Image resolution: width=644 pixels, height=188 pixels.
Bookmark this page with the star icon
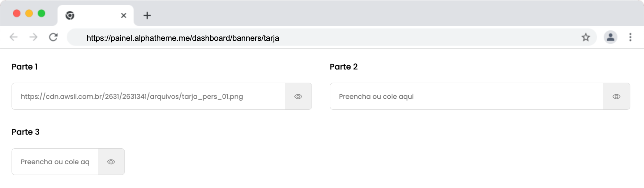[586, 37]
